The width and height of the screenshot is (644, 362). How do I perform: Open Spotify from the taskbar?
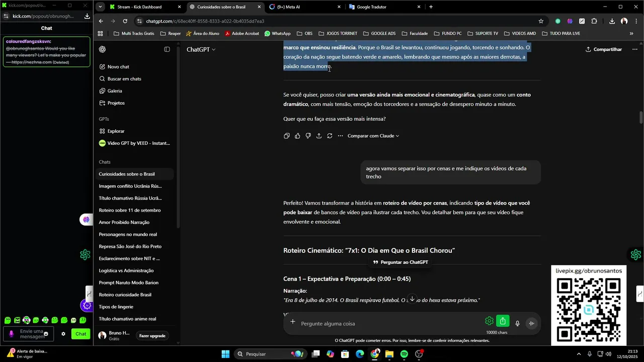tap(404, 354)
